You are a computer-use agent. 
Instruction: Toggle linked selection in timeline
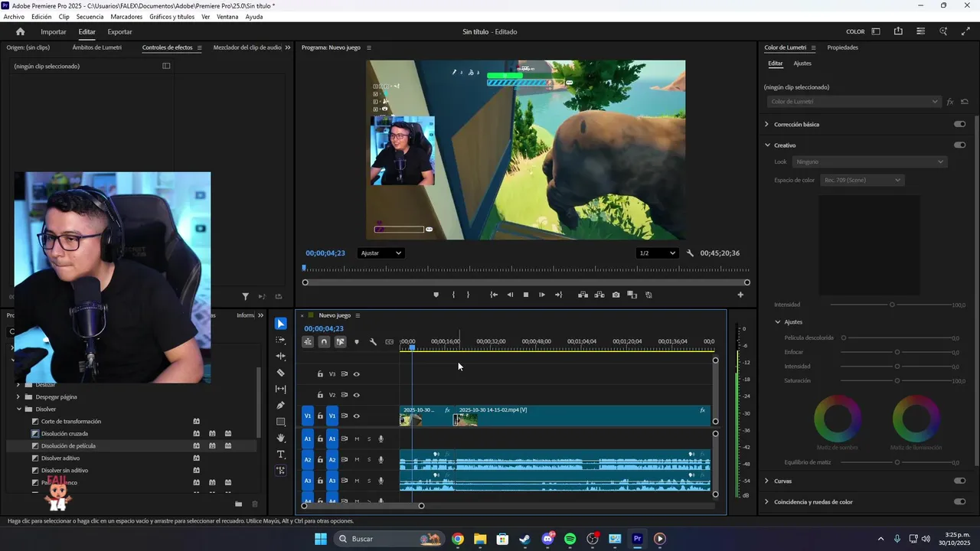pyautogui.click(x=340, y=342)
